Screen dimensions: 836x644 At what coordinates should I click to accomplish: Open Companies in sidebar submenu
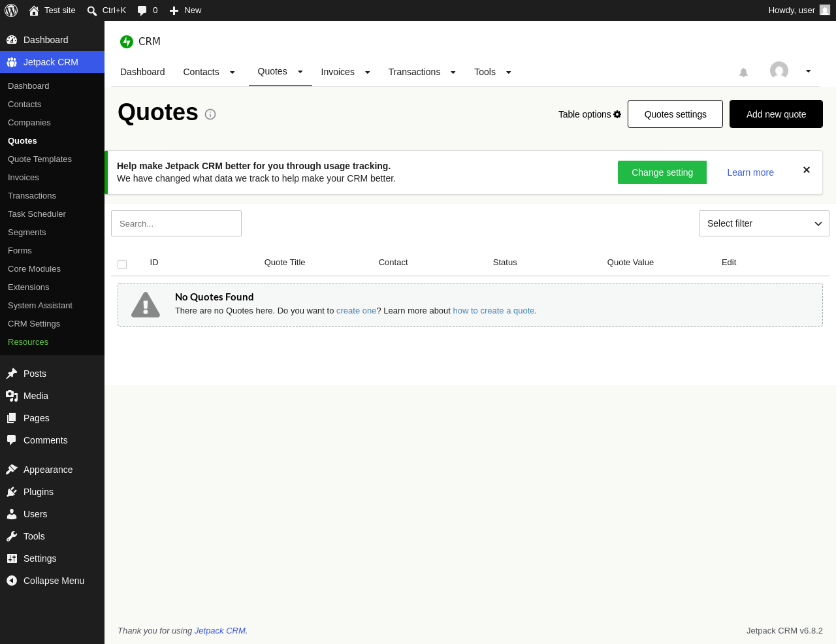tap(29, 123)
